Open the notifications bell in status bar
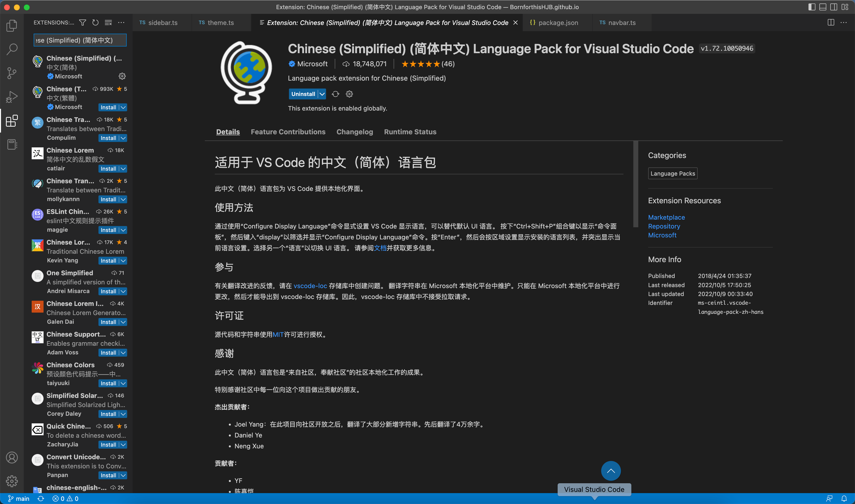Image resolution: width=855 pixels, height=504 pixels. pyautogui.click(x=844, y=499)
